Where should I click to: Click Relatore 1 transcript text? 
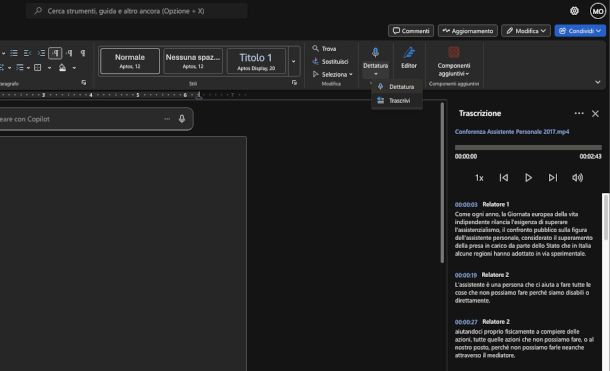[x=524, y=234]
